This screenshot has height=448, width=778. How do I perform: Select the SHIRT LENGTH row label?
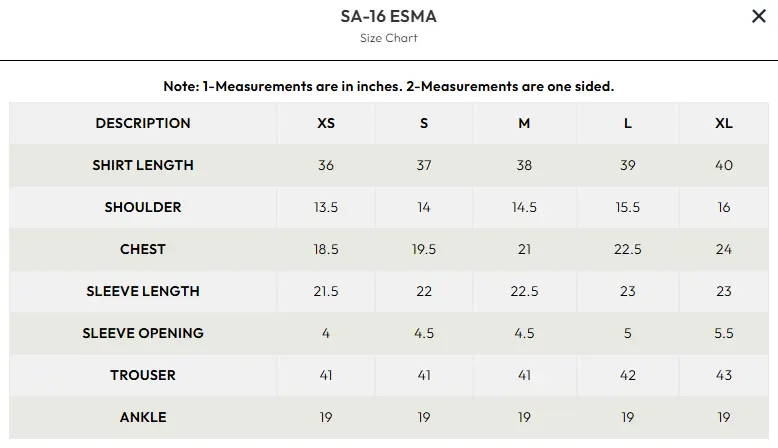(x=143, y=165)
